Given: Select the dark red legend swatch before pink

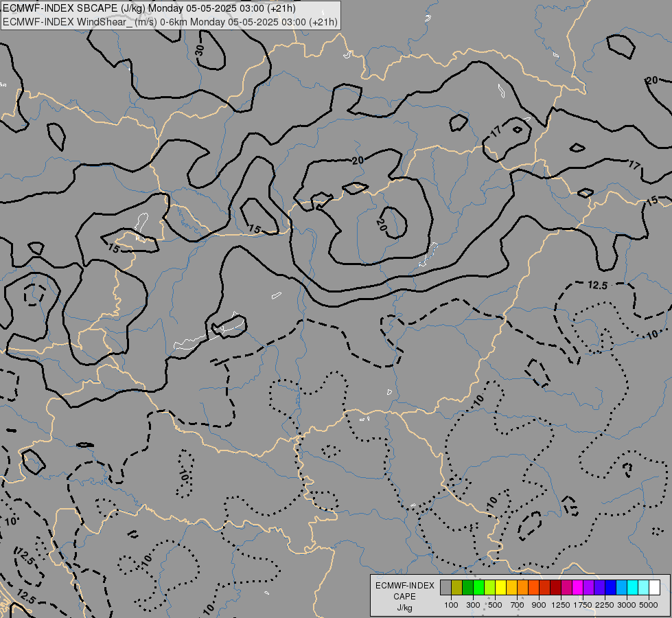Looking at the screenshot, I should pos(555,588).
